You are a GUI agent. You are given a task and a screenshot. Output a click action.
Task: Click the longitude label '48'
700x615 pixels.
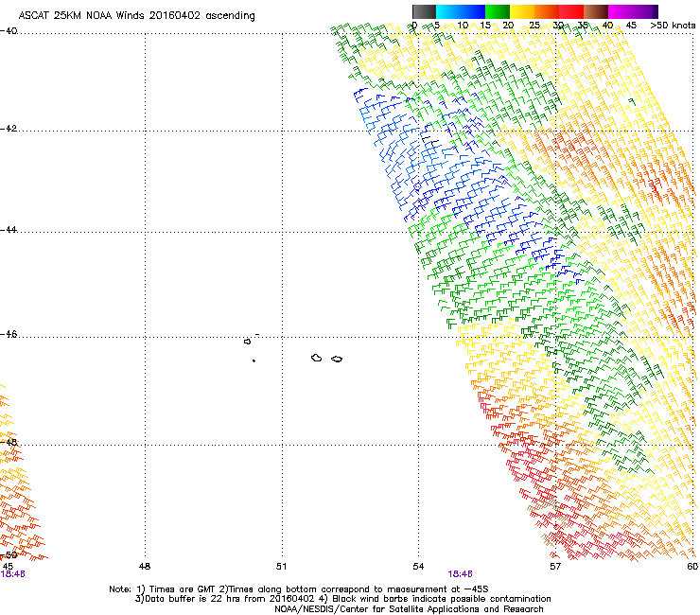(x=145, y=567)
